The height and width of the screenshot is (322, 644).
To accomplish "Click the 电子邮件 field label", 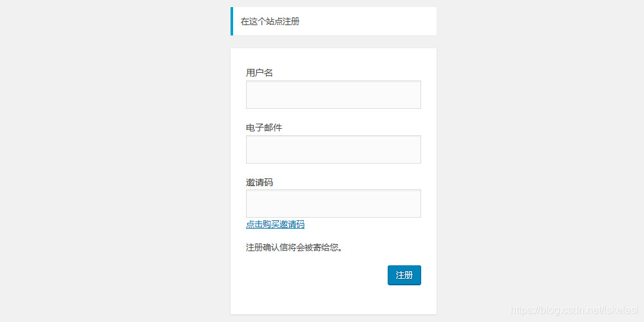I will pyautogui.click(x=264, y=128).
